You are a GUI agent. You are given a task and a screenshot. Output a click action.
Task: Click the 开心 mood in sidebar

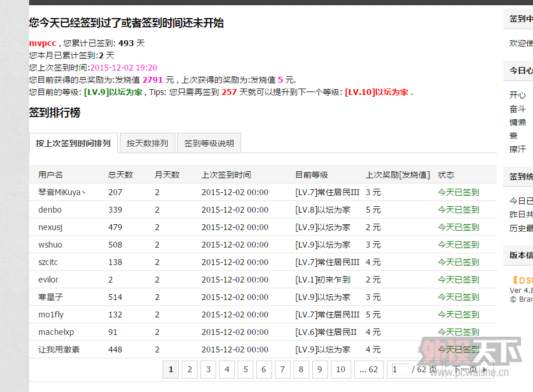(517, 95)
